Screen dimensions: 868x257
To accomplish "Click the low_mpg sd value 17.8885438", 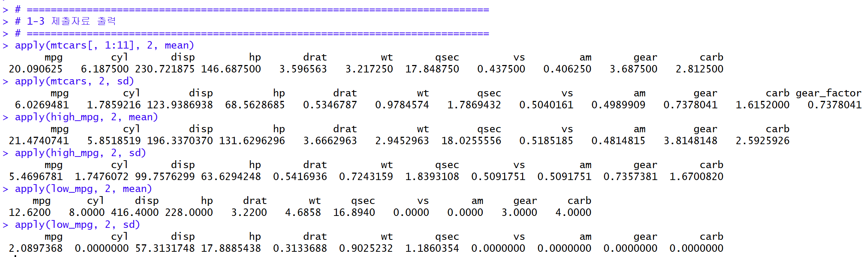I will click(x=231, y=248).
